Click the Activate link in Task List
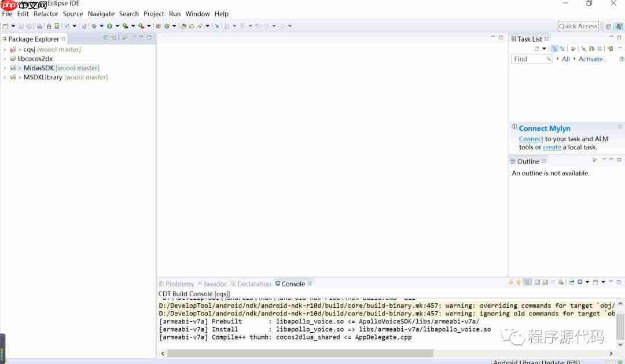 tap(592, 59)
